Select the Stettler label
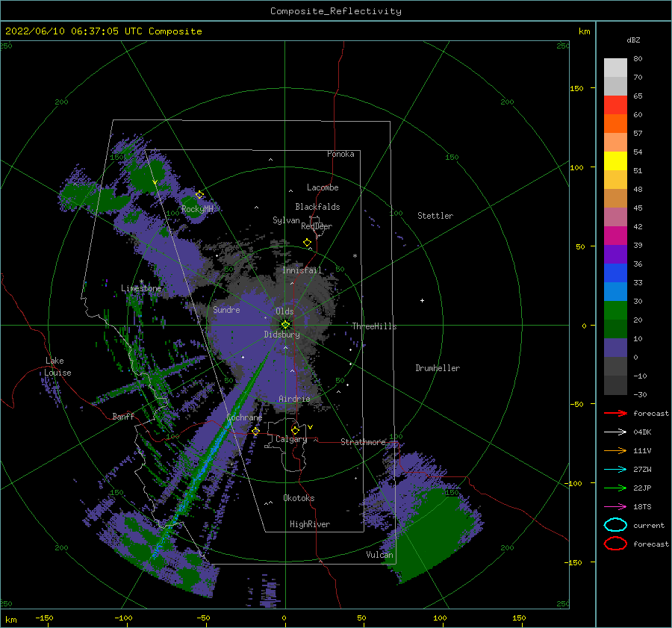Image resolution: width=672 pixels, height=628 pixels. tap(435, 216)
